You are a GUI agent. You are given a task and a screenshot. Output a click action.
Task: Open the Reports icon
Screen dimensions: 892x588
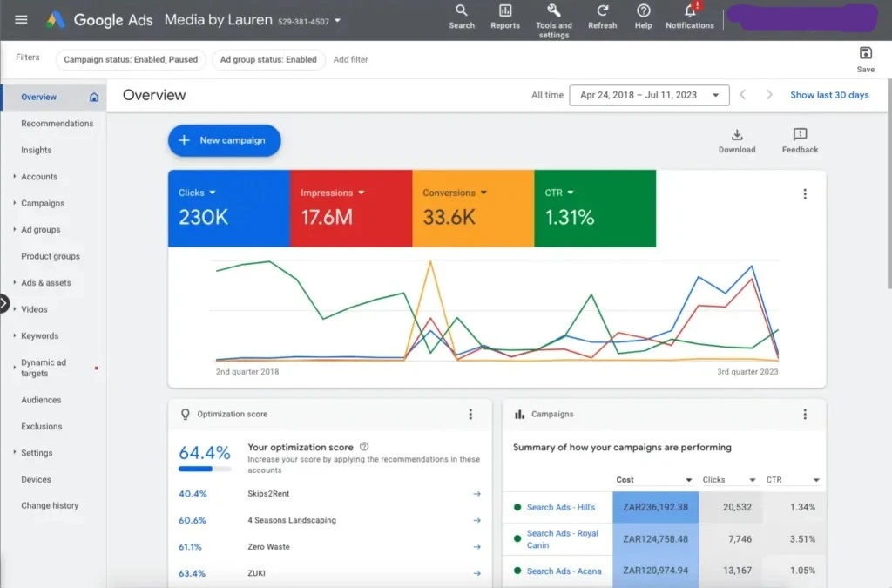coord(504,13)
